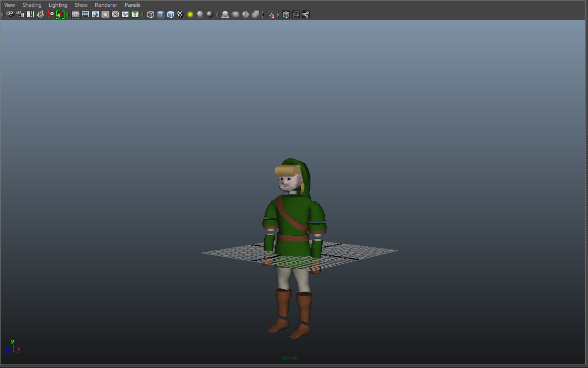Open the Panels menu
This screenshot has width=588, height=368.
click(133, 5)
